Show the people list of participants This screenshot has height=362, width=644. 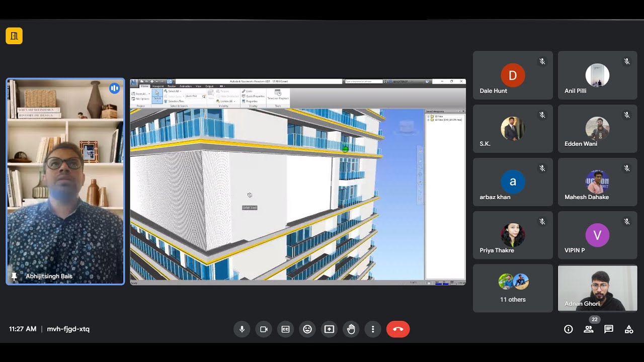point(588,329)
